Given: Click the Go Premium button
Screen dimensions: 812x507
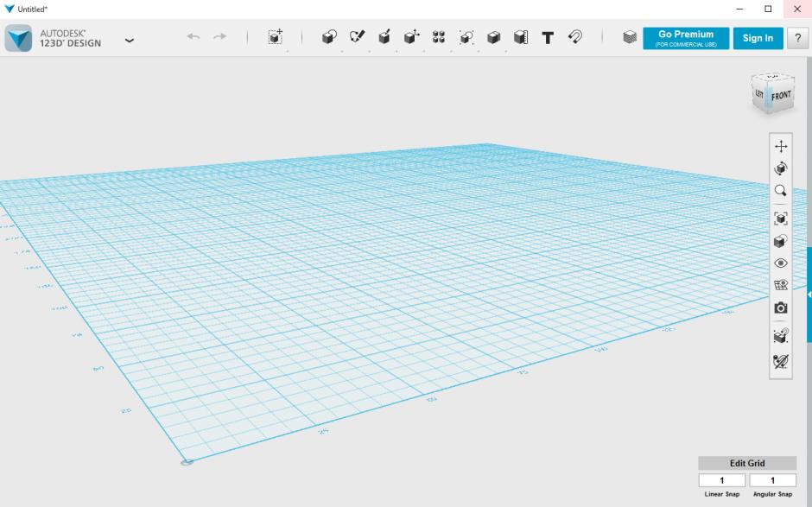Looking at the screenshot, I should [686, 38].
